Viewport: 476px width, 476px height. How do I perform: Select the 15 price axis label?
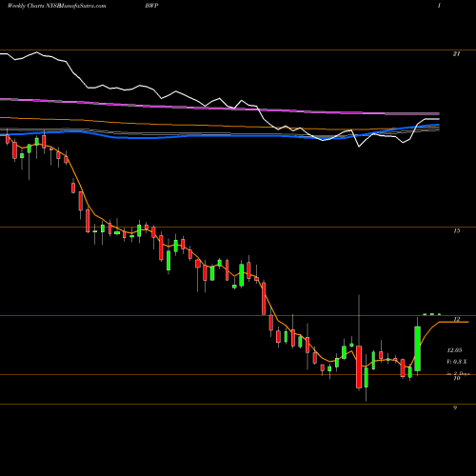456,231
